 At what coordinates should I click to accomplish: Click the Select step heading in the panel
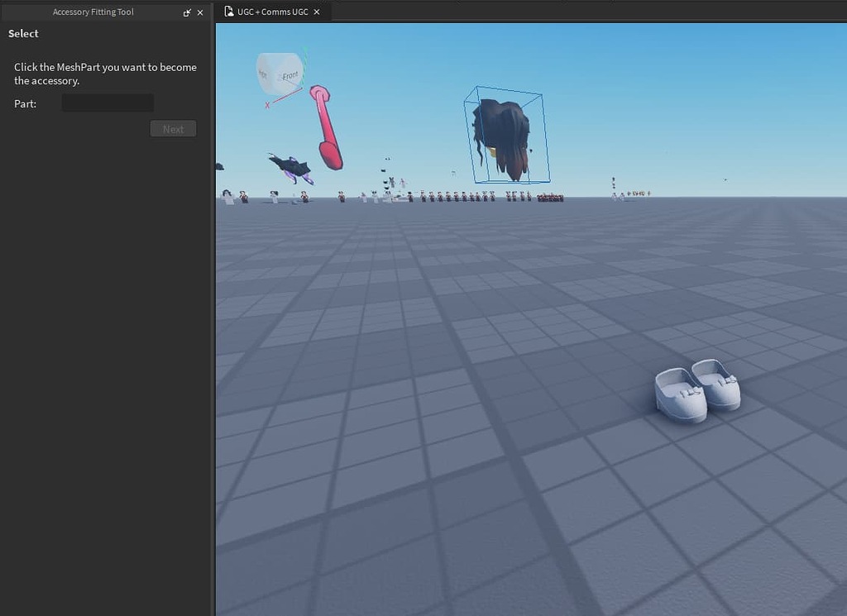pyautogui.click(x=22, y=33)
